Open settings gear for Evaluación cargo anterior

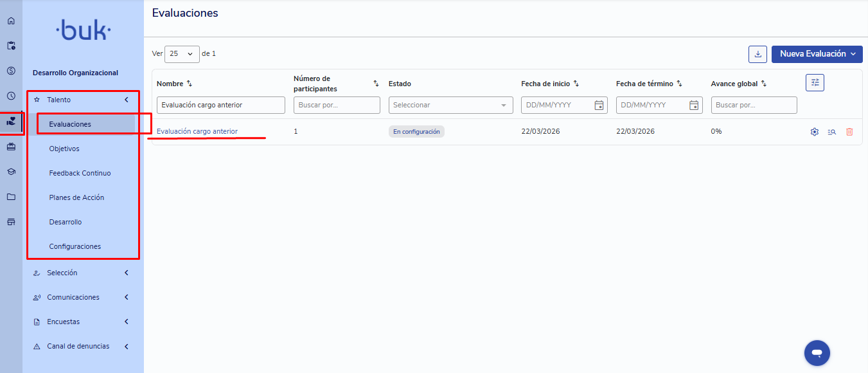point(815,132)
